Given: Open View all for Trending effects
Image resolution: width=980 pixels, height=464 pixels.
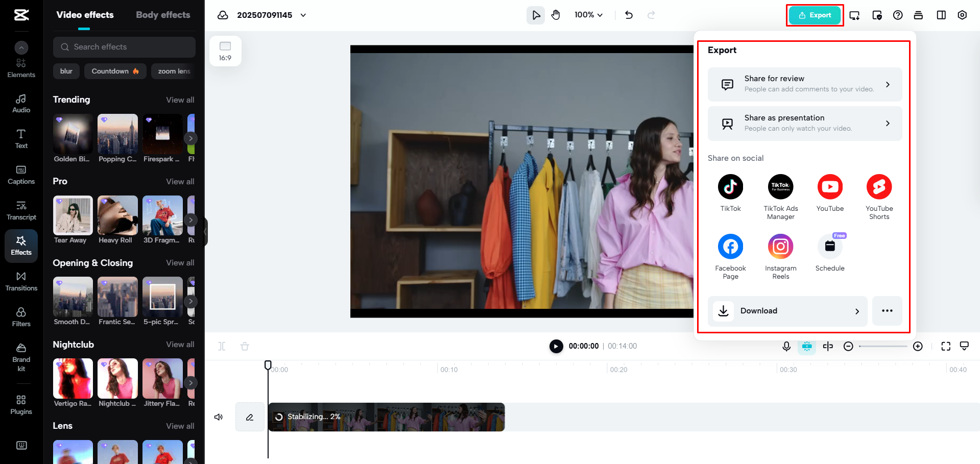Looking at the screenshot, I should [x=180, y=100].
